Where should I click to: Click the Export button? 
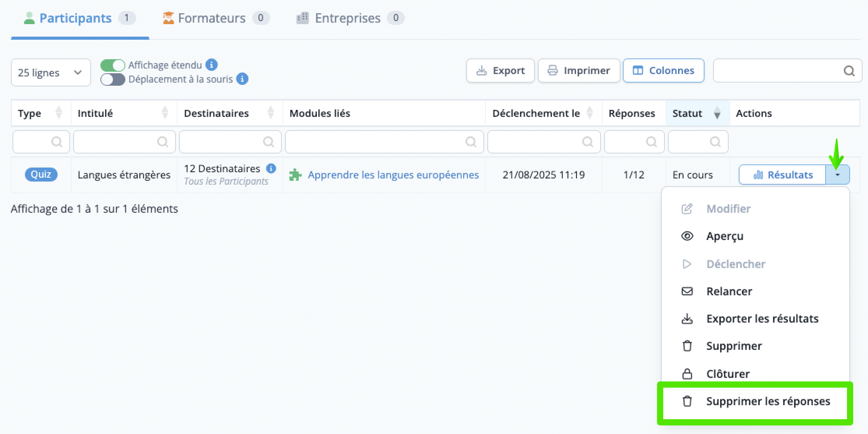[x=500, y=71]
